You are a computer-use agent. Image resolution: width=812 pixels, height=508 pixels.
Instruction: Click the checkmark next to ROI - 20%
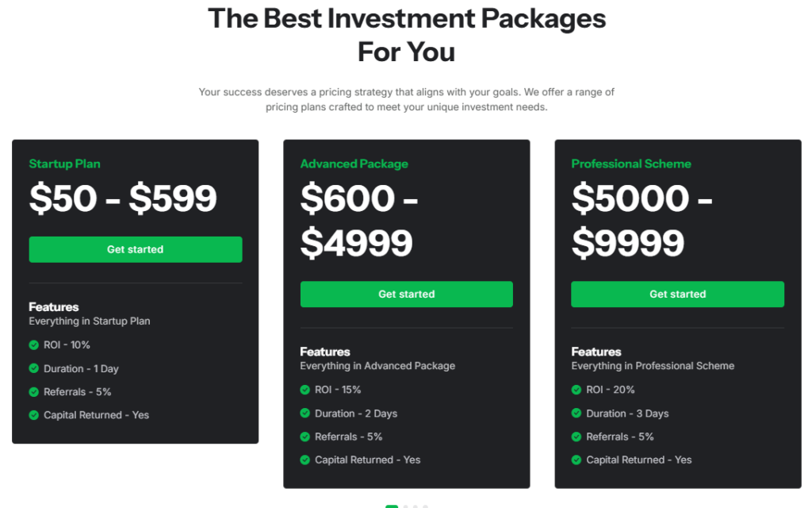(576, 390)
